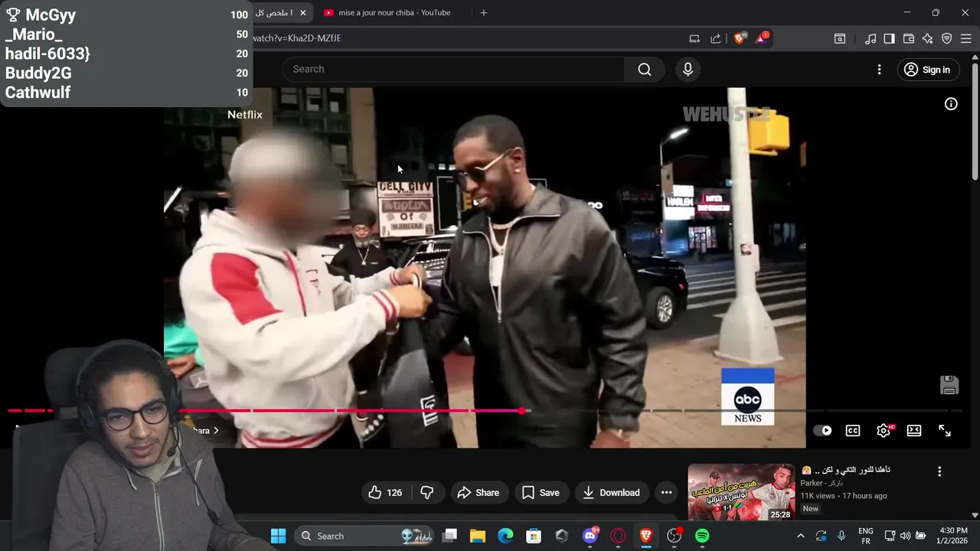Click the Windows Start button
This screenshot has height=551, width=980.
click(278, 536)
